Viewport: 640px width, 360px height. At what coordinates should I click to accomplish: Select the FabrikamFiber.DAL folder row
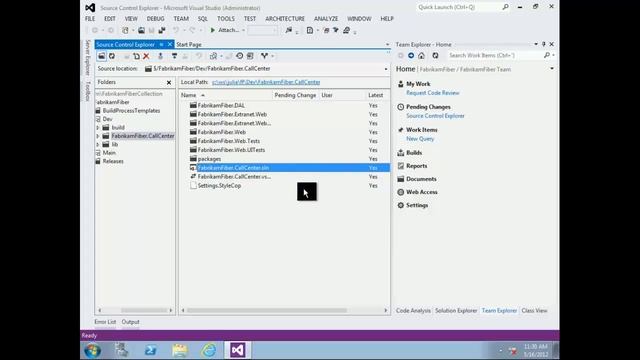click(x=284, y=105)
